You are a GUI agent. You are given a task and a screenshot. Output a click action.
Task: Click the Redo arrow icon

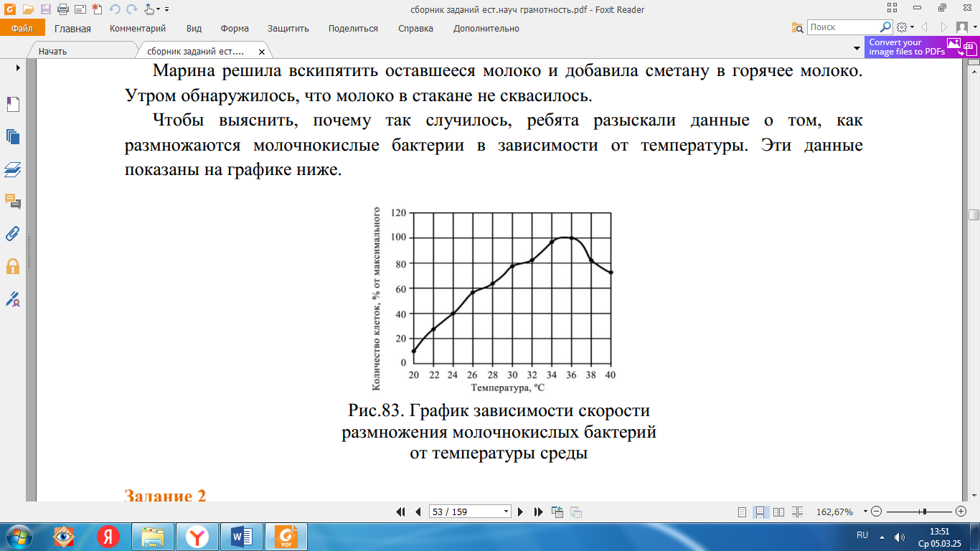[131, 9]
